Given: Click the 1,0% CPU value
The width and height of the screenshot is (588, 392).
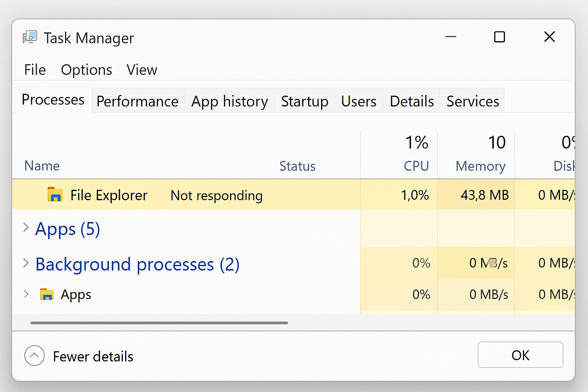Looking at the screenshot, I should tap(415, 195).
